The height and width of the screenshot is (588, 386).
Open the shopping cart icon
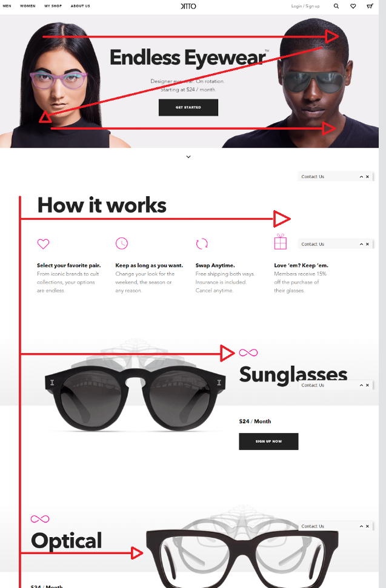click(370, 6)
